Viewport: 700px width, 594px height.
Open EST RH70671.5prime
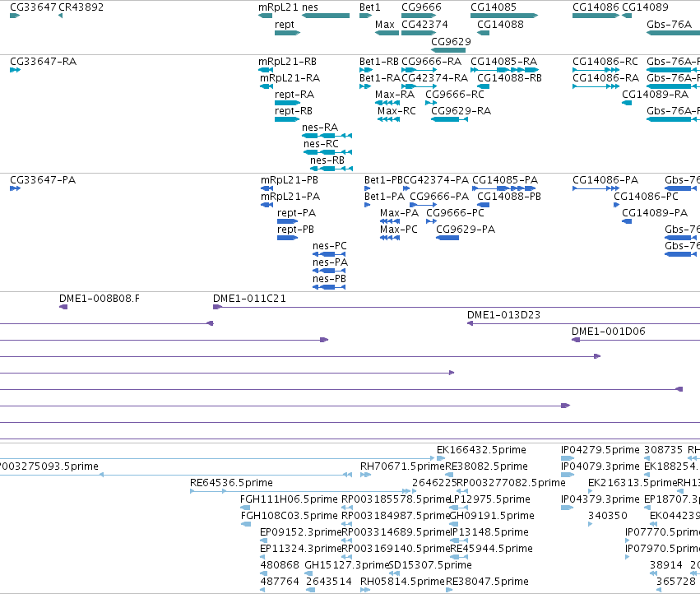[x=403, y=466]
